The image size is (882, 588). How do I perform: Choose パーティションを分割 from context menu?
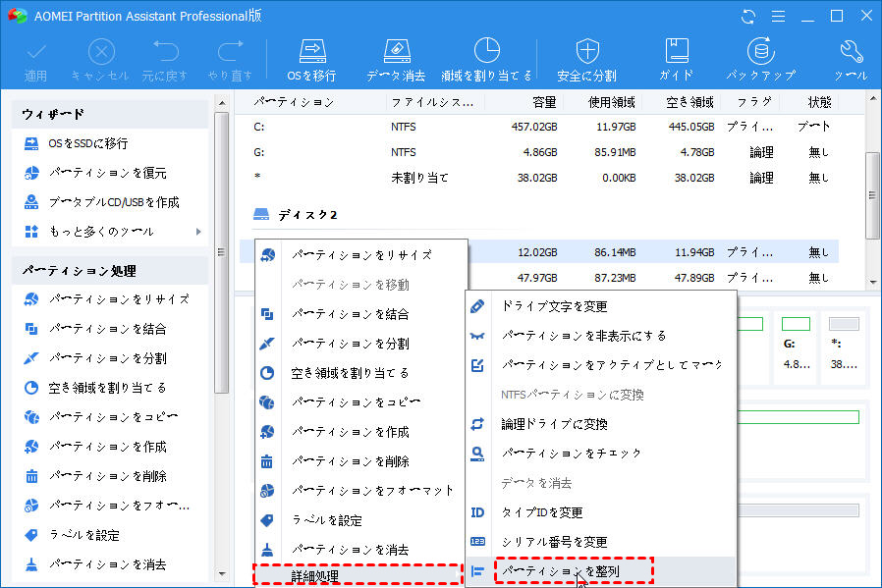point(361,344)
